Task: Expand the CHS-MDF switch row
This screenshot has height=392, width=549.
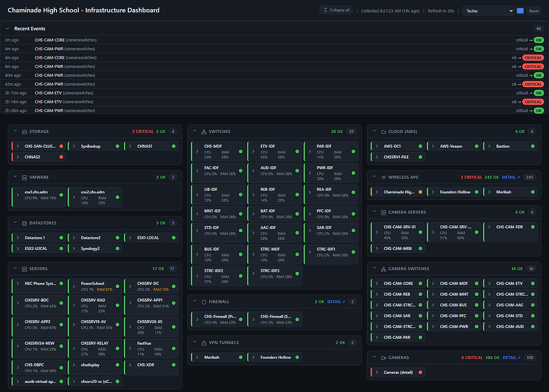Action: tap(197, 152)
